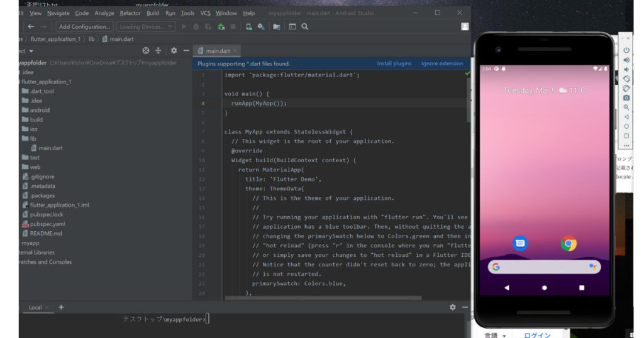Open the Project Structure icon
The width and height of the screenshot is (644, 338).
[277, 26]
